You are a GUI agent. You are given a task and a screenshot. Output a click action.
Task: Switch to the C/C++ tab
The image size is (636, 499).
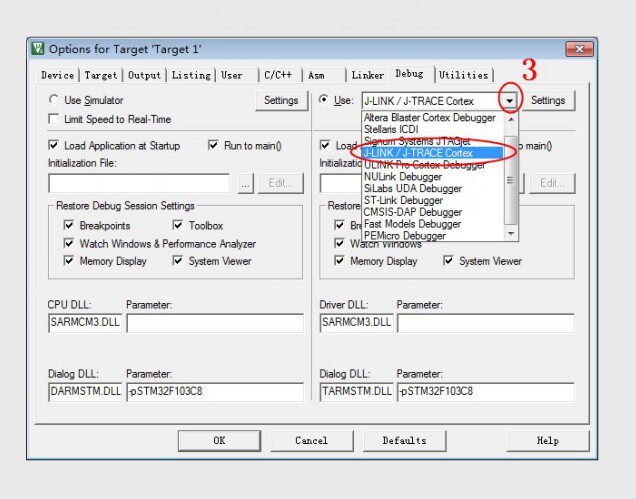278,75
